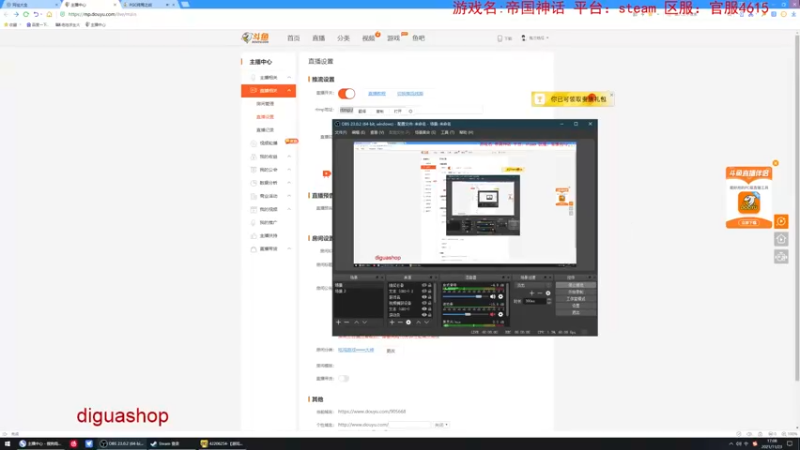
Task: Hide the second source with its eye icon
Action: click(x=424, y=291)
